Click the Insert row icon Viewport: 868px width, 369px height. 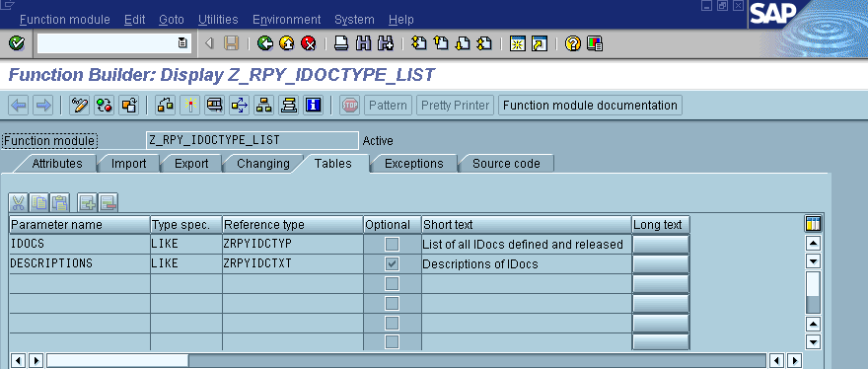click(x=88, y=203)
